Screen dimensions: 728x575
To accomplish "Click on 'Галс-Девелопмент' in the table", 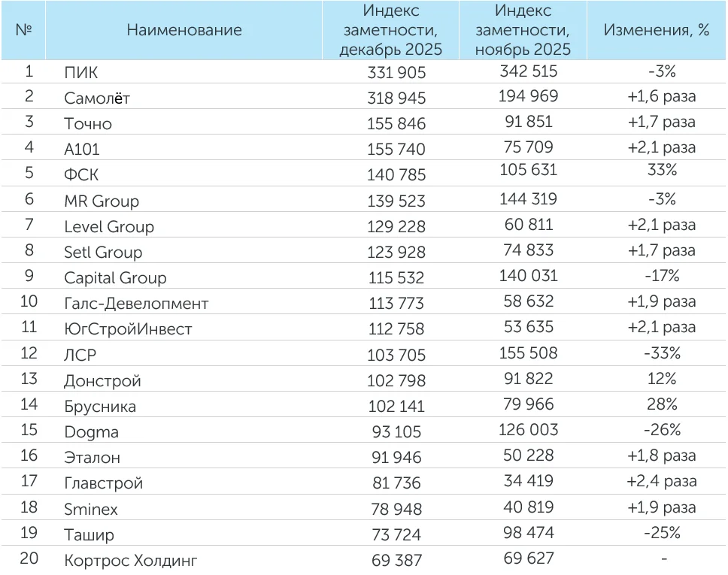I will 136,304.
